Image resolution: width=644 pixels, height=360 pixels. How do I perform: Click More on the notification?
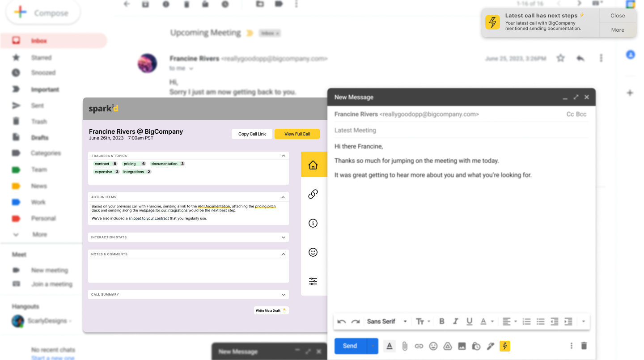[618, 30]
